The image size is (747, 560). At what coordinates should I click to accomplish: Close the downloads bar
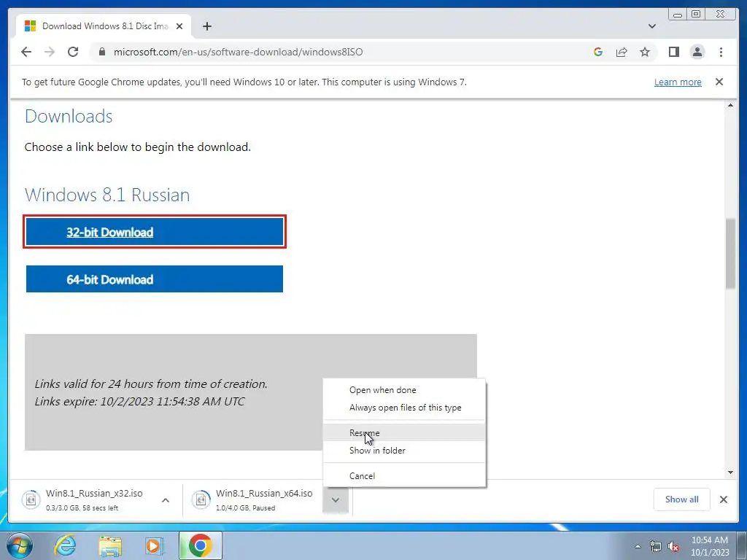coord(723,499)
